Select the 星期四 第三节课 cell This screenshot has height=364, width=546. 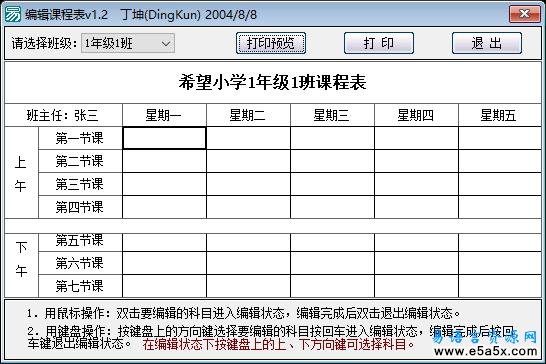(x=416, y=184)
